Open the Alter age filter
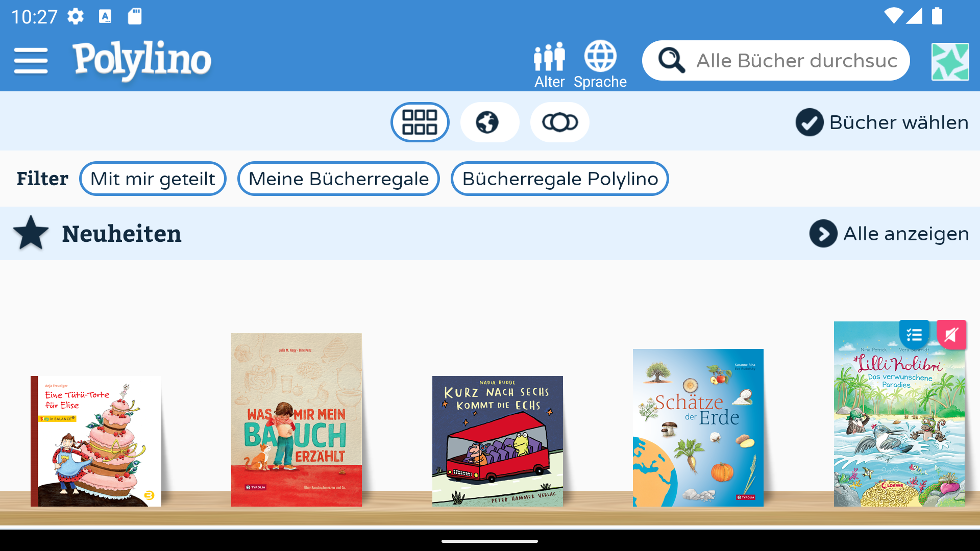Screen dimensions: 980x551 click(549, 65)
